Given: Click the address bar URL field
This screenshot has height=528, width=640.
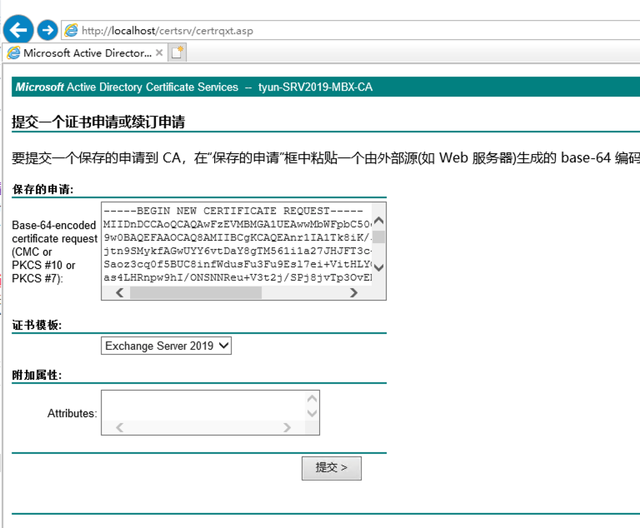Looking at the screenshot, I should click(x=351, y=31).
